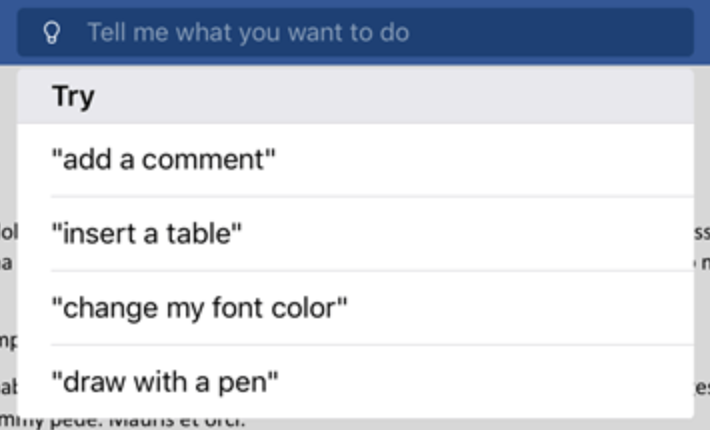Pick the "change my font color" suggestion
710x430 pixels.
click(x=199, y=307)
